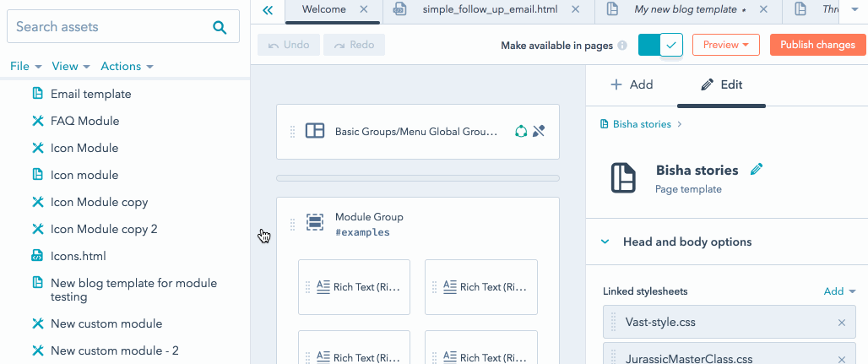Viewport: 868px width, 364px height.
Task: Switch to My new blog template tab
Action: tap(686, 9)
